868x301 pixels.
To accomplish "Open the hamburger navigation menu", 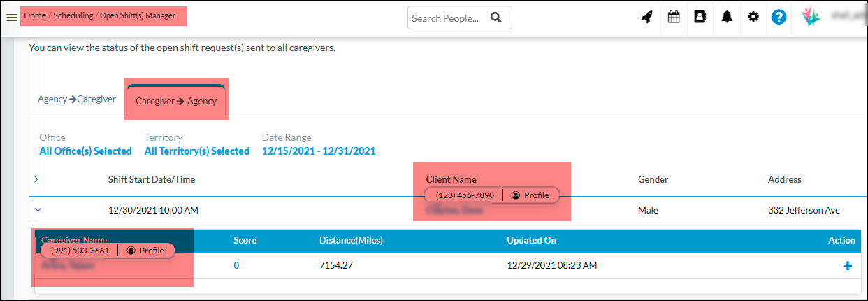I will (11, 17).
